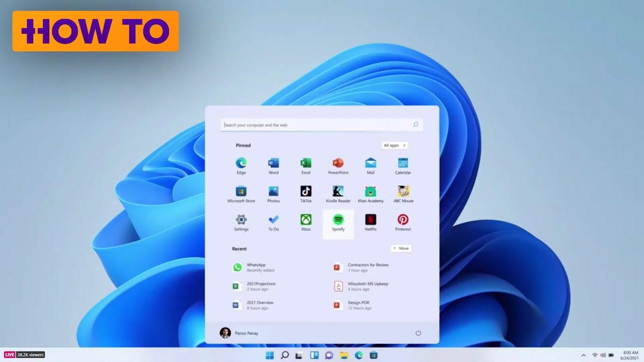Viewport: 644px width, 362px height.
Task: Click the search box in Start menu
Action: point(317,125)
